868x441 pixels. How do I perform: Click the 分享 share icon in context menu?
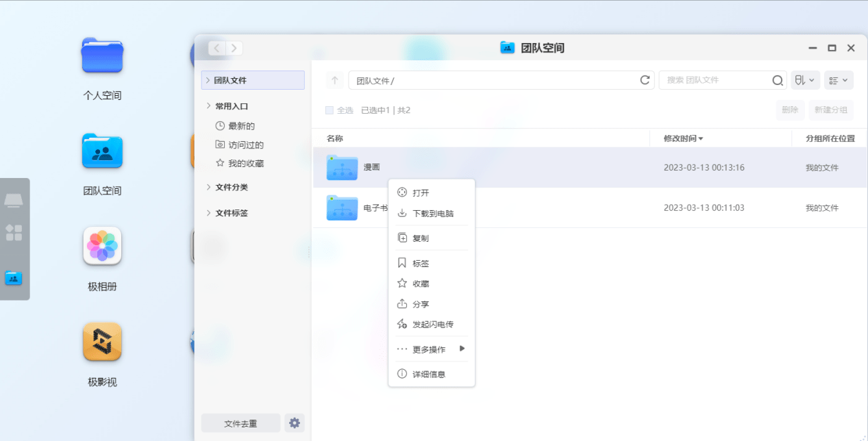tap(402, 304)
